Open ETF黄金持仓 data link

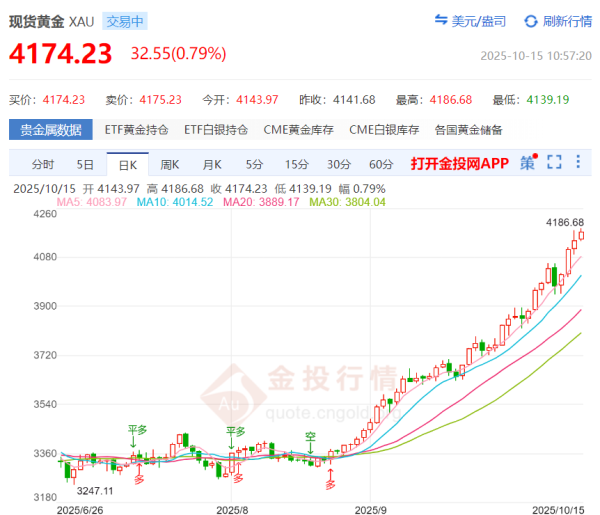139,130
